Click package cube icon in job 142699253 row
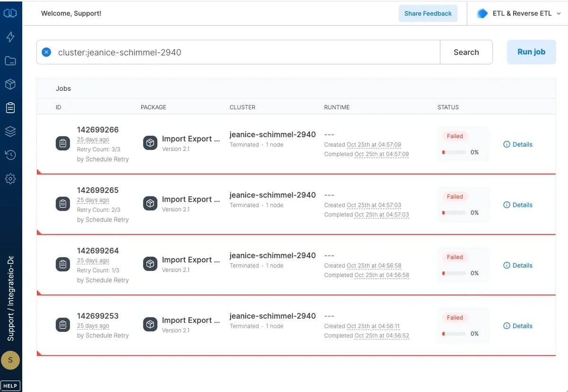This screenshot has width=568, height=392. coord(150,324)
